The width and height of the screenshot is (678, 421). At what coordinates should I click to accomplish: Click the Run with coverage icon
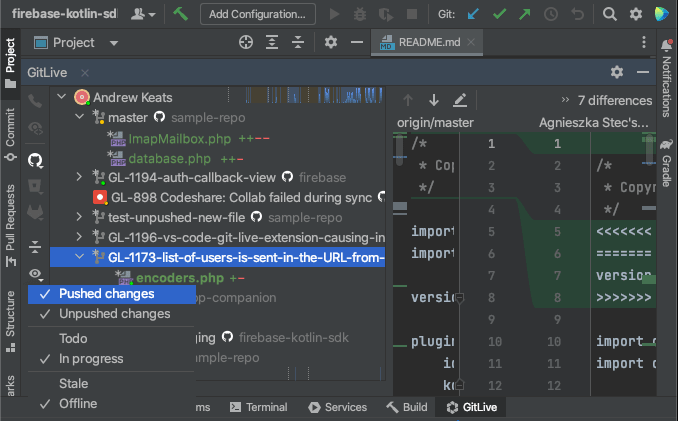tap(386, 14)
